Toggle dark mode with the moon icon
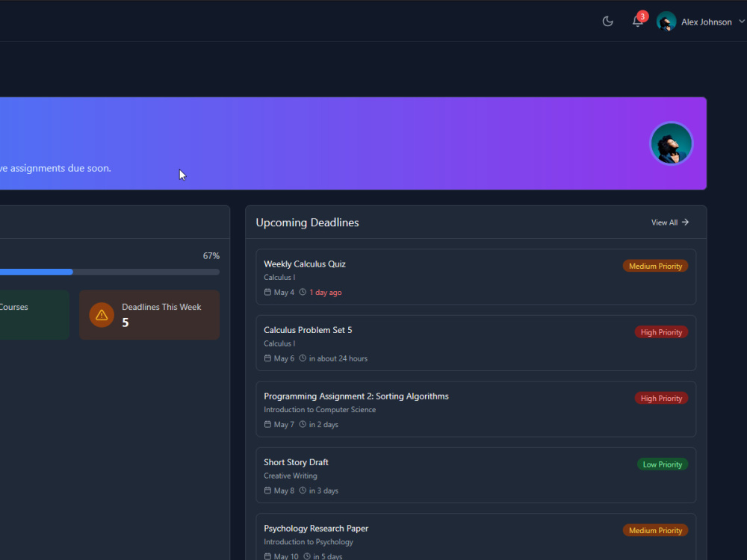 (x=607, y=22)
